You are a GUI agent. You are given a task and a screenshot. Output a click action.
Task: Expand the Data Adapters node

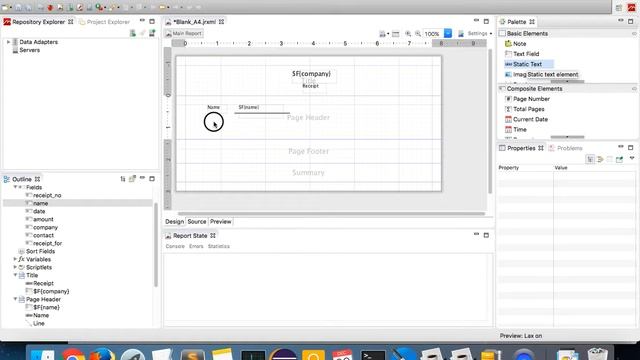click(8, 42)
